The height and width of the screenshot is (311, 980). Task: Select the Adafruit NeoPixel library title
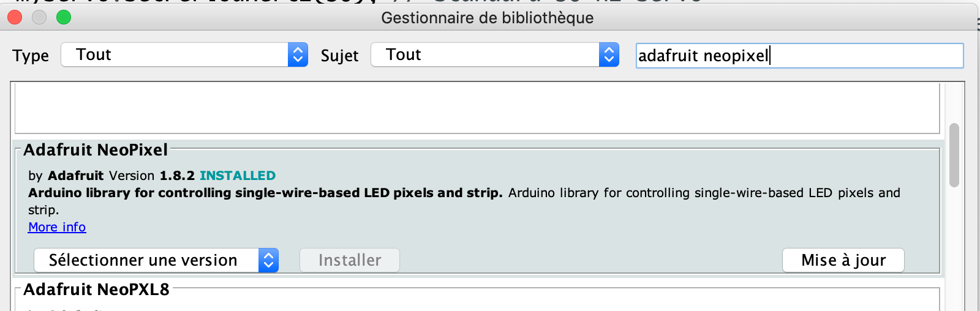(x=96, y=150)
